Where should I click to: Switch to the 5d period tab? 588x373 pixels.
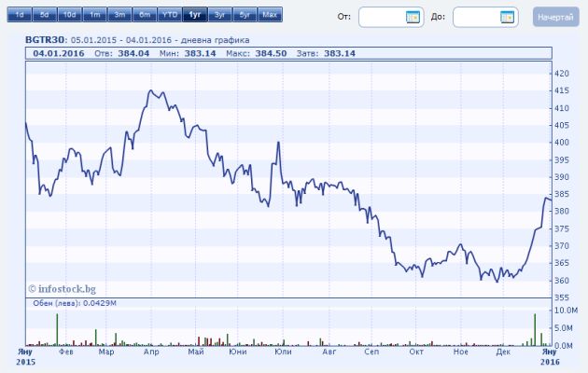pyautogui.click(x=44, y=16)
